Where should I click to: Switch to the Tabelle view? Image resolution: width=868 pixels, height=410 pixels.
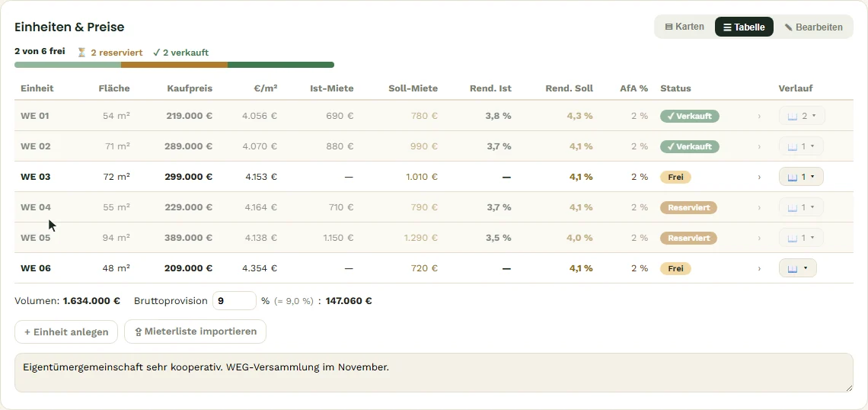744,27
